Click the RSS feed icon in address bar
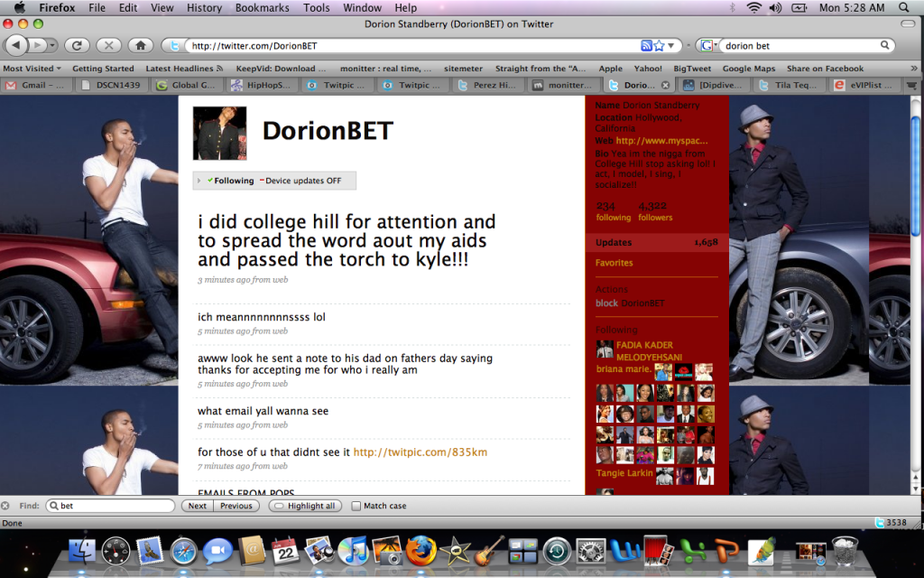Viewport: 924px width, 578px height. click(x=646, y=45)
